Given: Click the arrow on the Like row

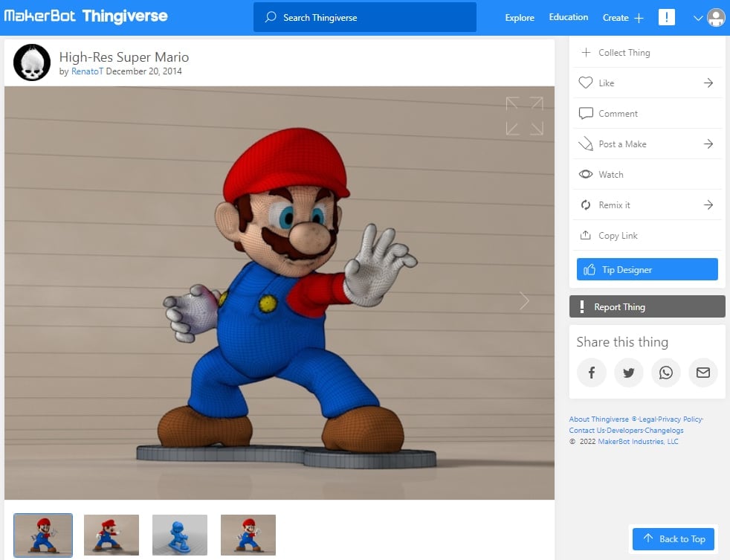Looking at the screenshot, I should [x=708, y=83].
